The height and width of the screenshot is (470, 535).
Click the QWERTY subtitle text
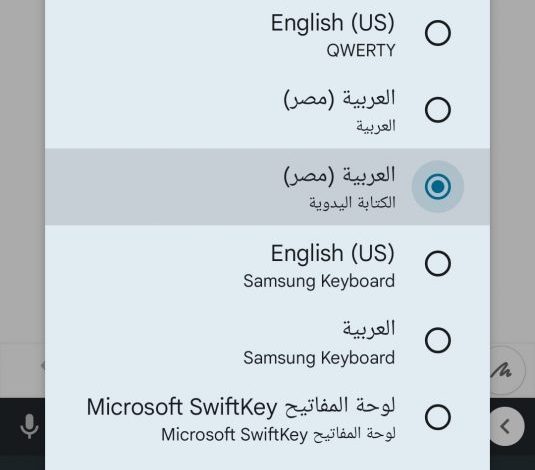click(x=361, y=51)
